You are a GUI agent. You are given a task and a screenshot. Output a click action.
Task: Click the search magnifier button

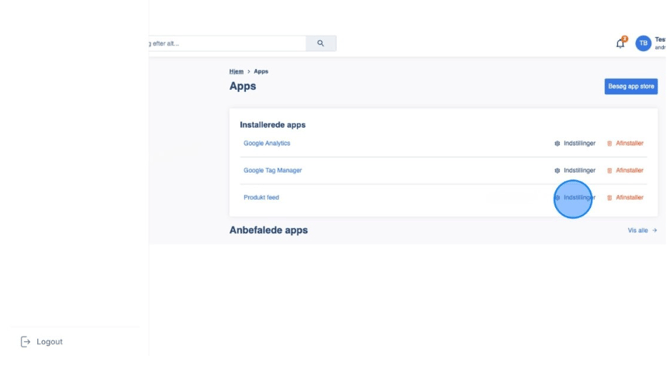click(x=321, y=43)
